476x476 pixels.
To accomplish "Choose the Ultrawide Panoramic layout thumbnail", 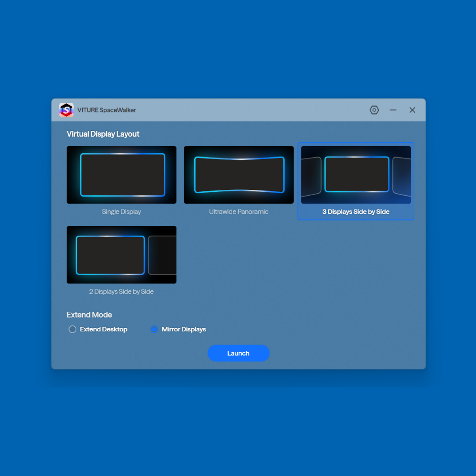I will click(238, 175).
